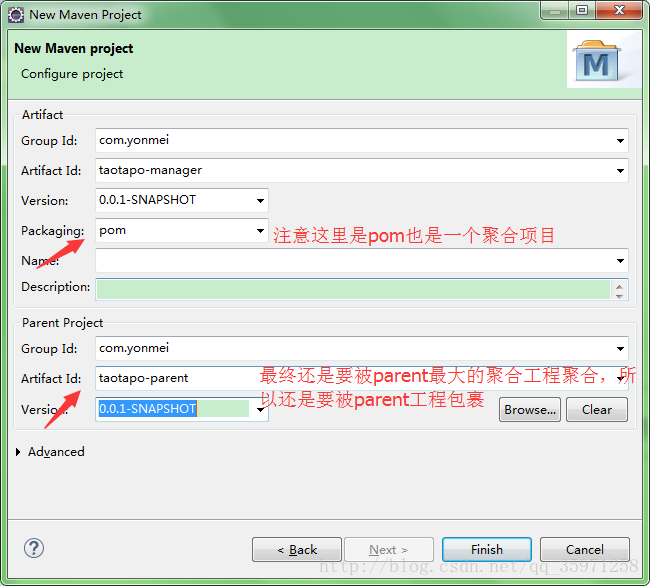The image size is (650, 586).
Task: Click the Cancel button
Action: click(x=585, y=550)
